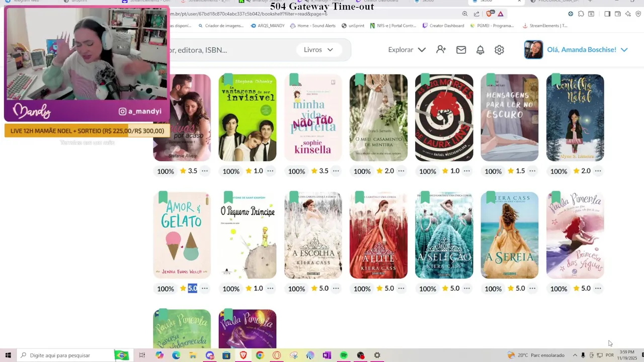This screenshot has width=644, height=362.
Task: Open the unSprint bookmark
Action: click(x=353, y=26)
